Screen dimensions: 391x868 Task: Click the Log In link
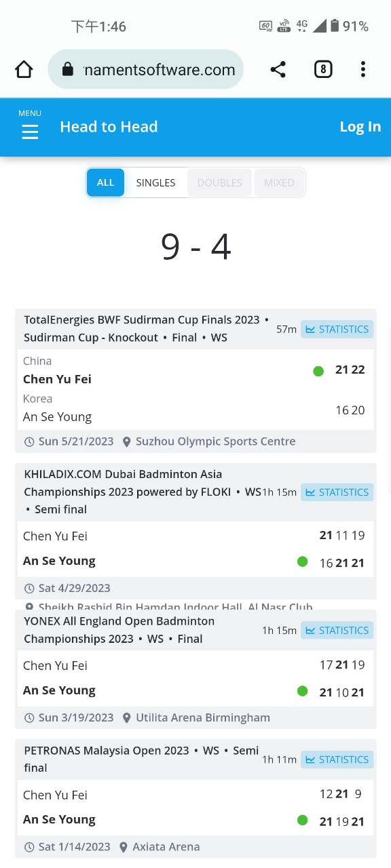tap(360, 127)
